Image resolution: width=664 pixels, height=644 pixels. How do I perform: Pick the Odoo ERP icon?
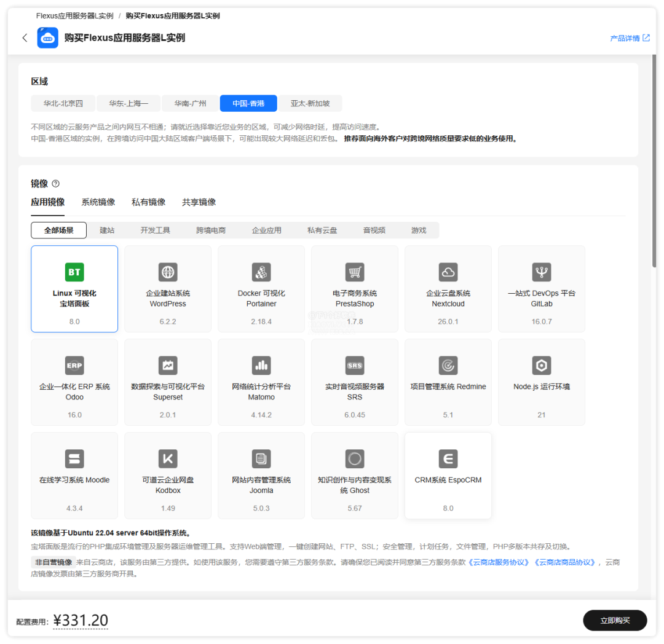pos(74,366)
